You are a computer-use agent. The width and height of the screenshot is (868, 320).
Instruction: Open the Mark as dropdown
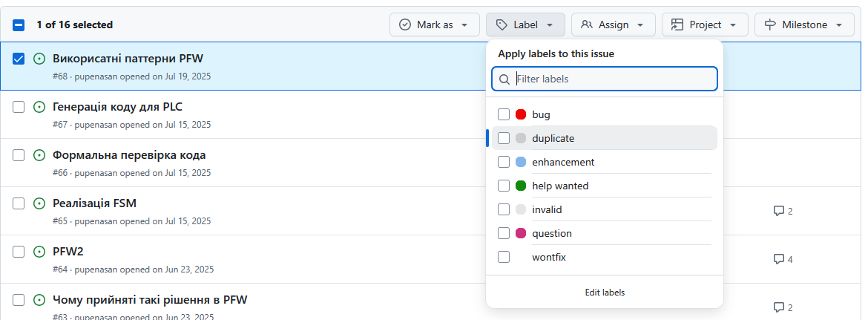tap(434, 25)
